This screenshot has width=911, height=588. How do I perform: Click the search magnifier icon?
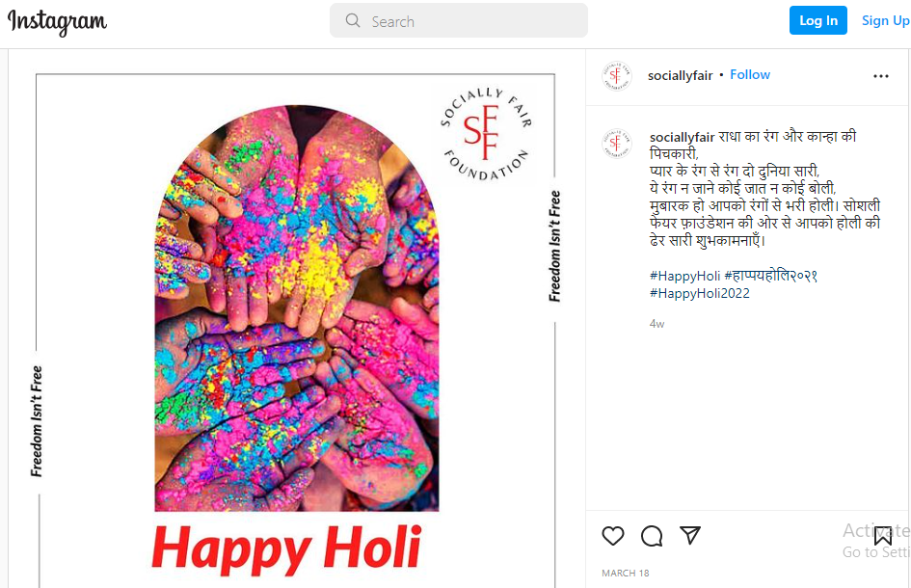point(353,21)
